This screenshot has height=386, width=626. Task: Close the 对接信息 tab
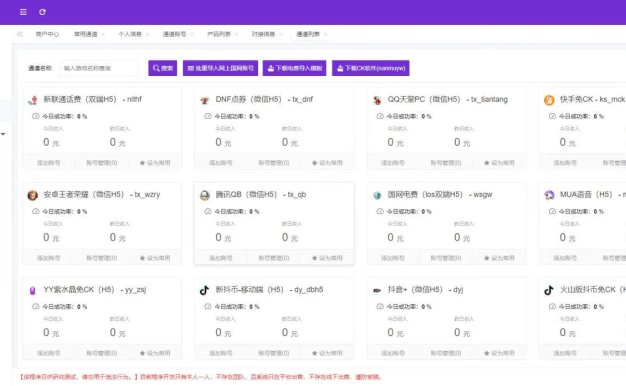pos(281,35)
